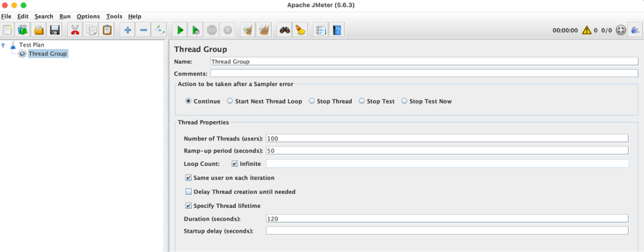The height and width of the screenshot is (252, 644).
Task: Open the Help menu
Action: click(x=135, y=17)
